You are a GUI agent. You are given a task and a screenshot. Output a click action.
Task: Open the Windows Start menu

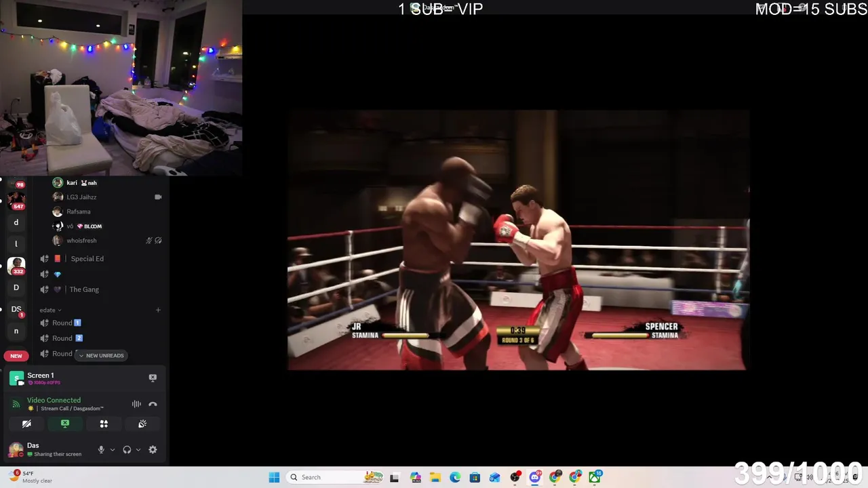[x=274, y=477]
